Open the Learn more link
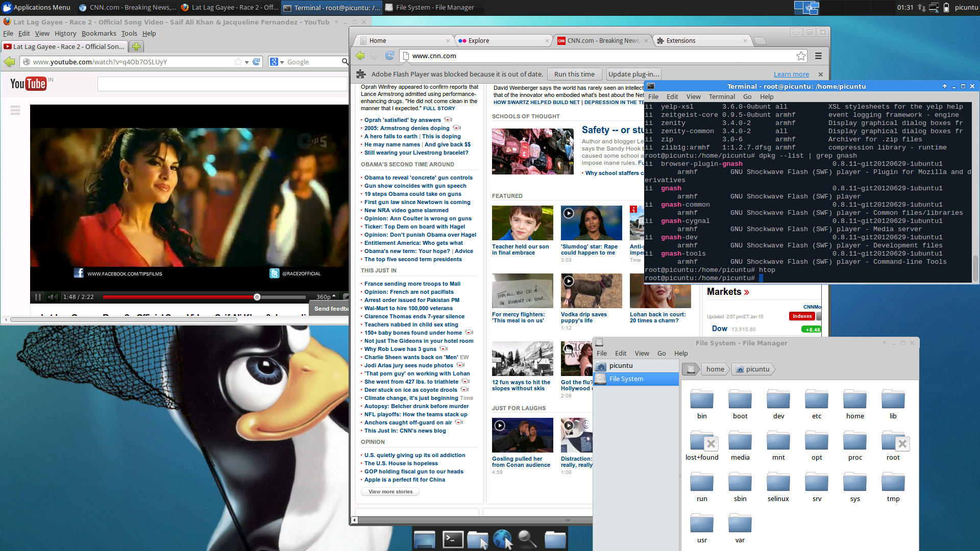 tap(791, 74)
